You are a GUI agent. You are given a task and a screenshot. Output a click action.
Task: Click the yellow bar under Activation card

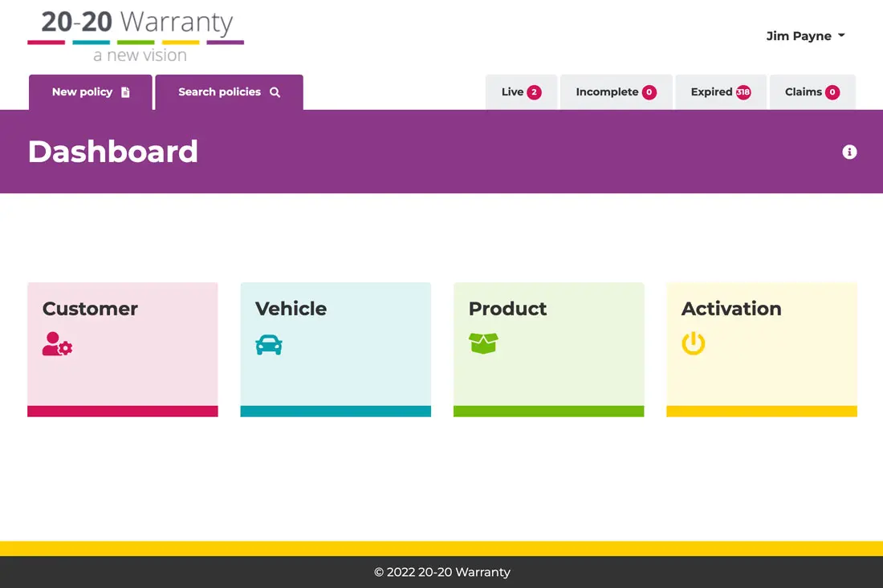[x=761, y=412]
